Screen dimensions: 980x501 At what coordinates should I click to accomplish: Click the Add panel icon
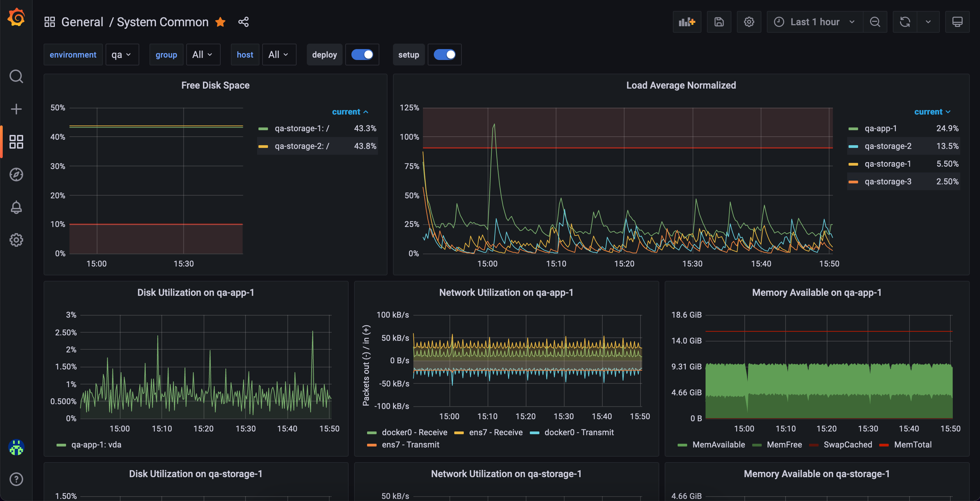tap(687, 22)
